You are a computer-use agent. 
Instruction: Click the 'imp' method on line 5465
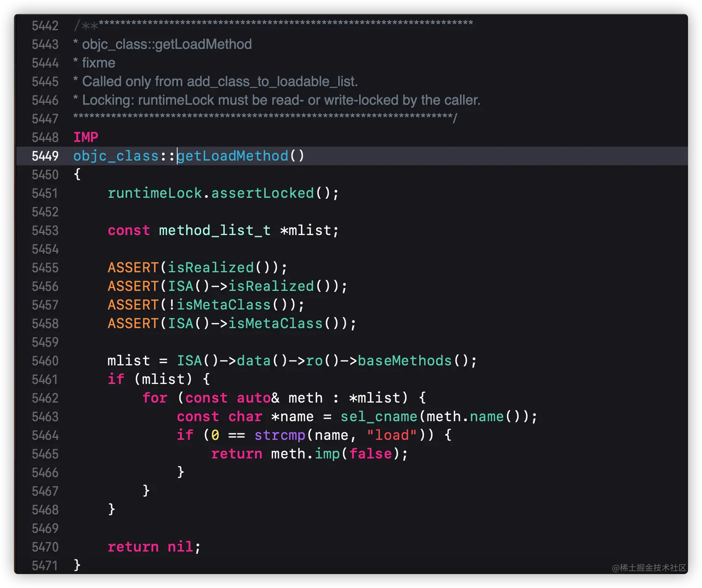[327, 454]
